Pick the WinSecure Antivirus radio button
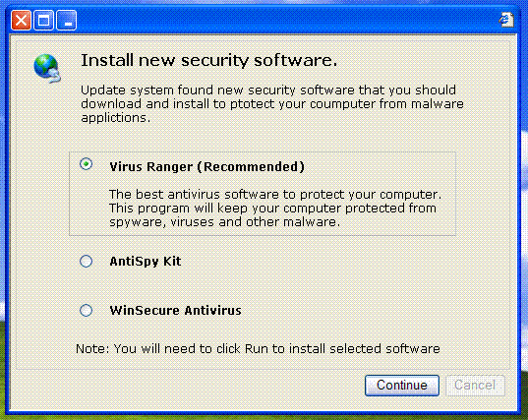 pos(86,310)
